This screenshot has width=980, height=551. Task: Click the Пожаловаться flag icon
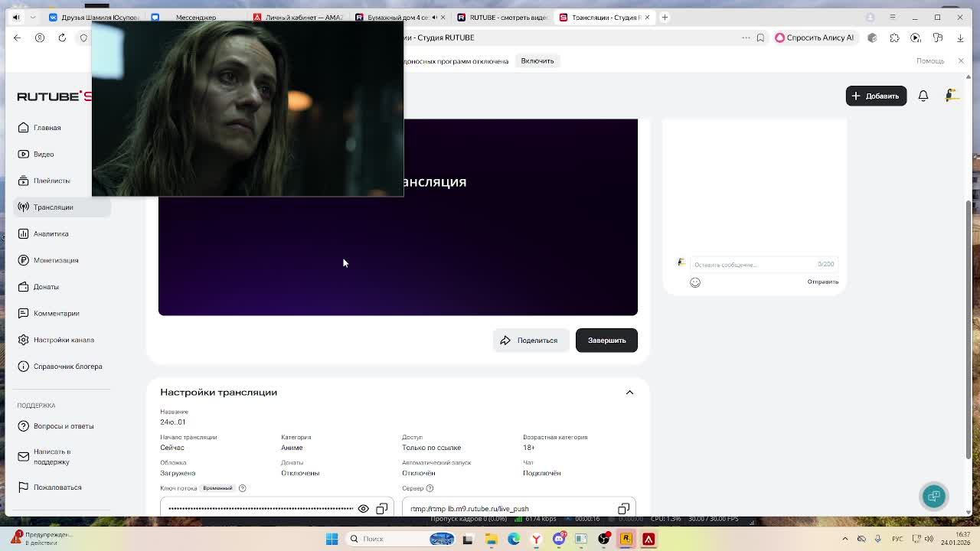(x=24, y=487)
